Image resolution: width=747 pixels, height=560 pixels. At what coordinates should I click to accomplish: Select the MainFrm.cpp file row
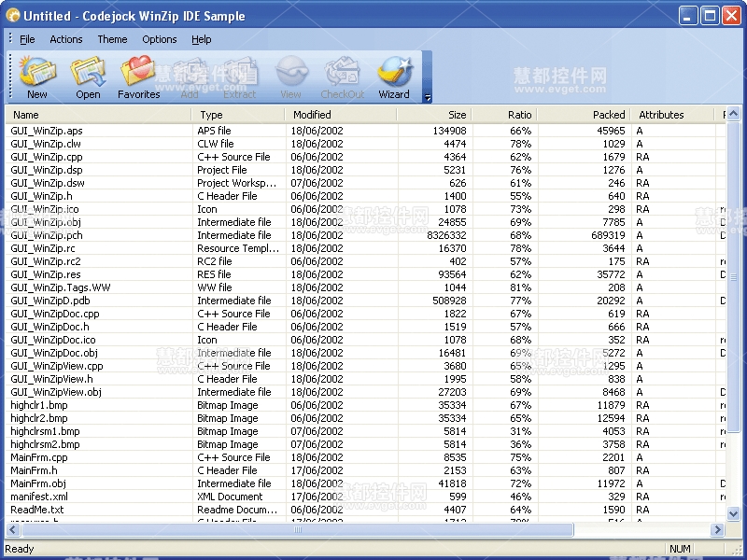click(366, 457)
